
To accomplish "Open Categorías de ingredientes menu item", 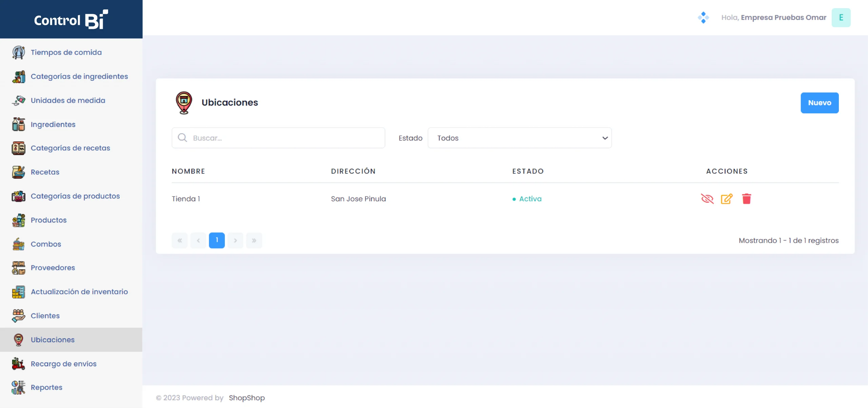I will 71,77.
